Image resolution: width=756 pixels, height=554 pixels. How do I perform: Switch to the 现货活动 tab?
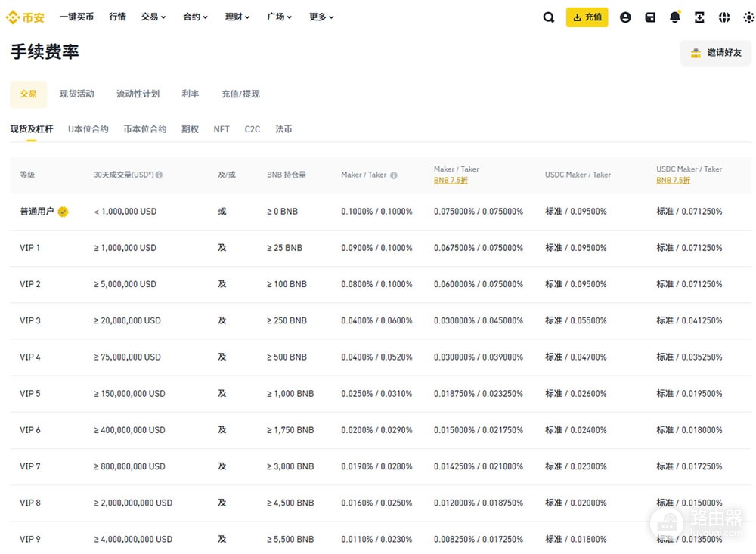point(76,94)
